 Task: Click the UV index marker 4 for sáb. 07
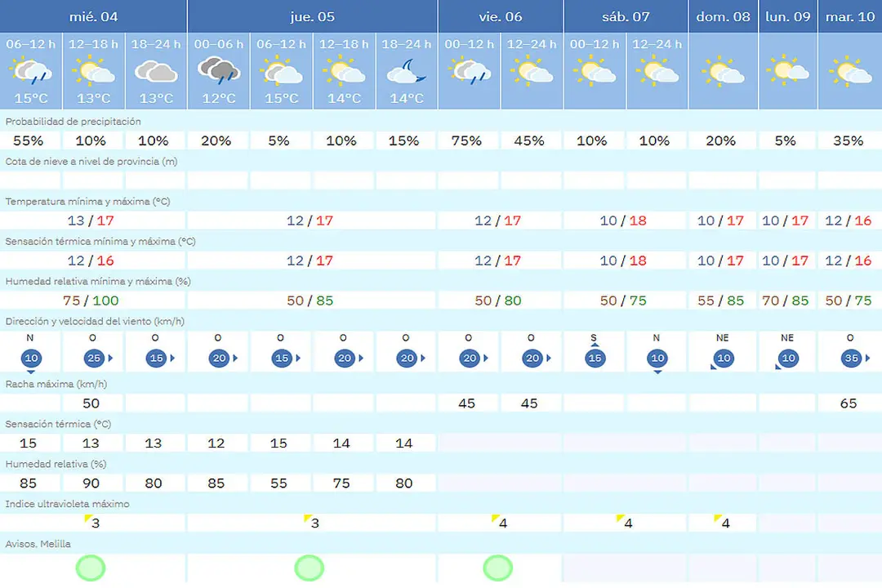pyautogui.click(x=625, y=522)
